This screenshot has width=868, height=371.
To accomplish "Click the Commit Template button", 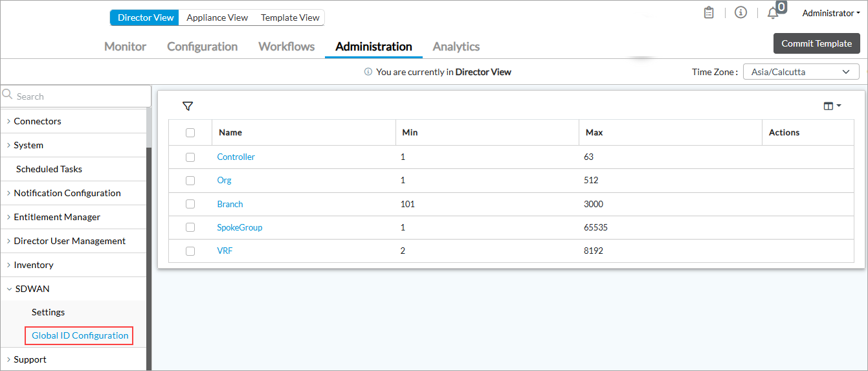I will (x=817, y=43).
